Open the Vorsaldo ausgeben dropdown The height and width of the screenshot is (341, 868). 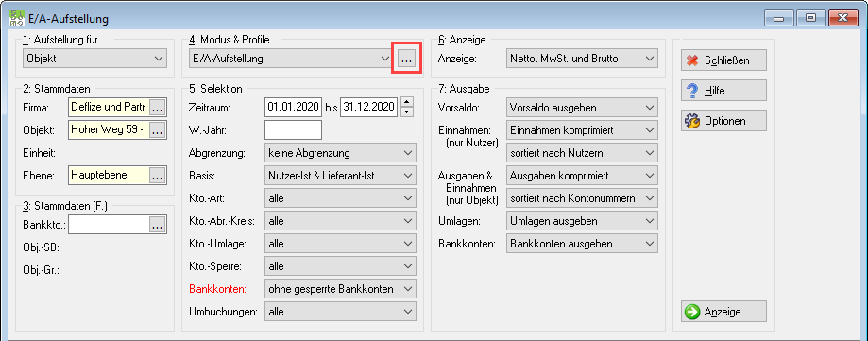tap(582, 108)
